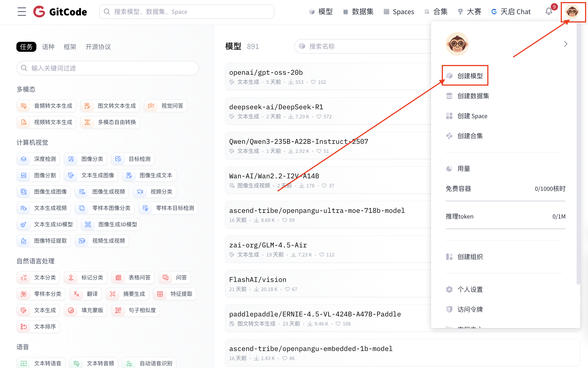Toggle the 音频转文本生成 task filter

tap(46, 106)
